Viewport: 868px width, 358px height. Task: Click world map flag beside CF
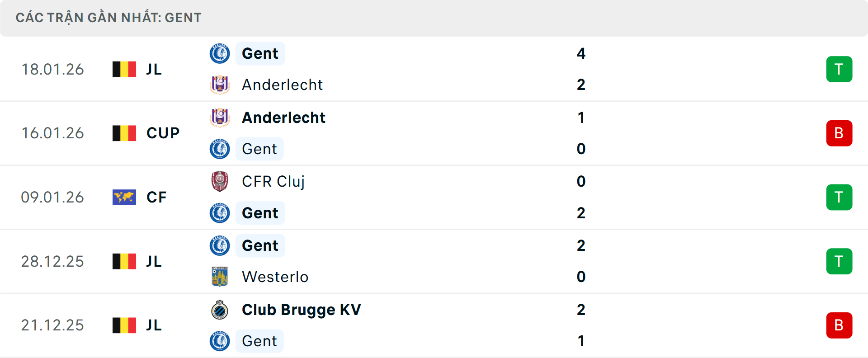click(124, 198)
